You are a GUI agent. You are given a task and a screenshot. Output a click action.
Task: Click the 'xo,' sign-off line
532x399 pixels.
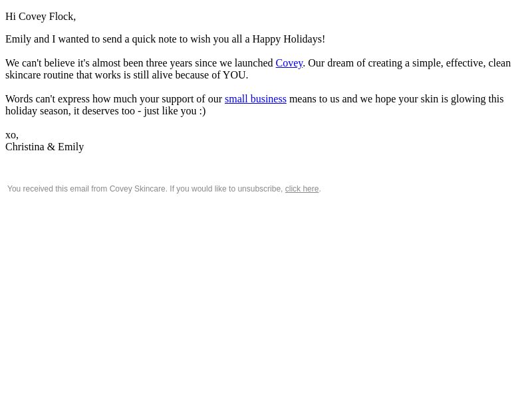[12, 135]
